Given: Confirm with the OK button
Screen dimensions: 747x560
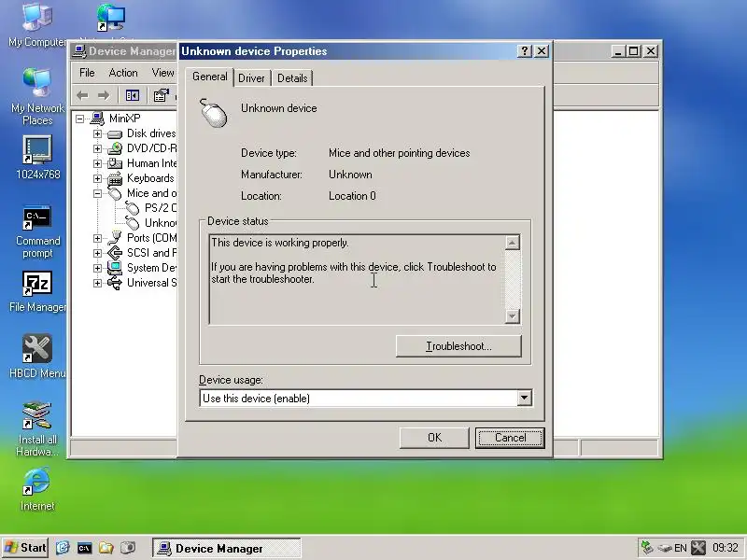Looking at the screenshot, I should click(x=434, y=438).
